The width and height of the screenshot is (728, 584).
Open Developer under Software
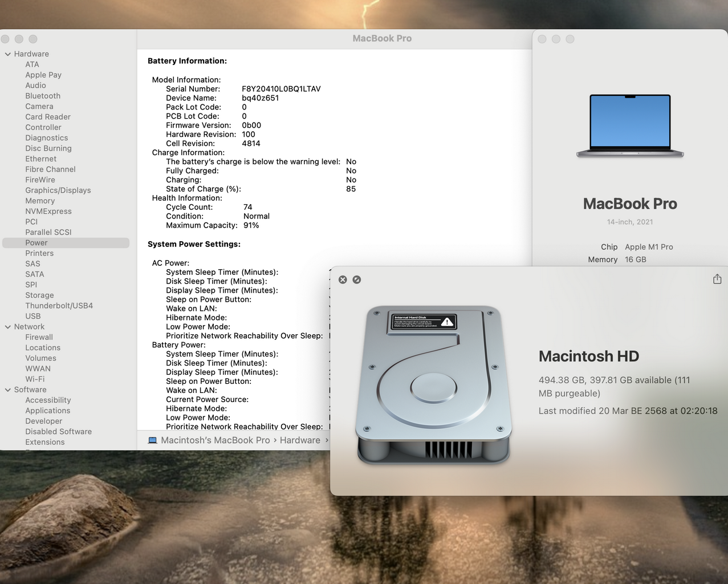[44, 421]
